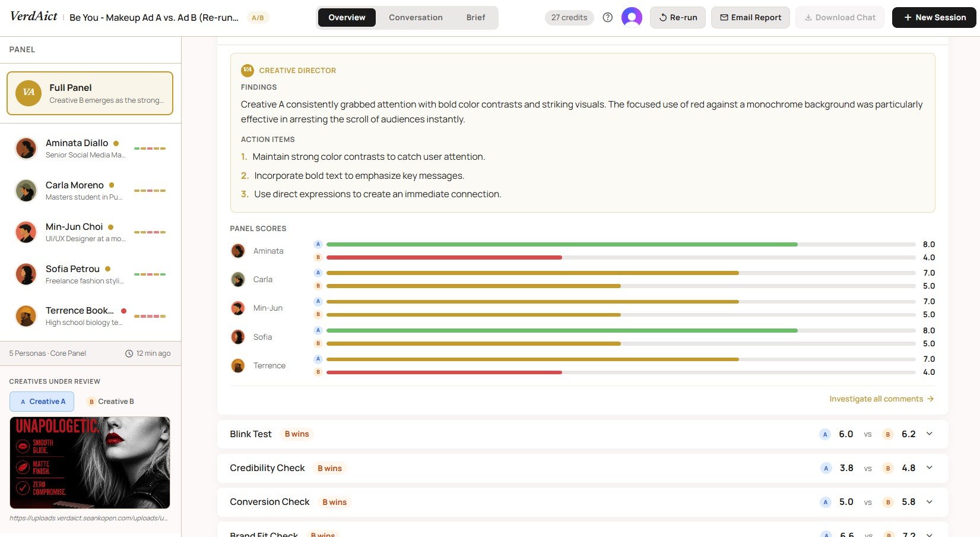
Task: Select Sofia Petrou persona entry
Action: pyautogui.click(x=90, y=274)
